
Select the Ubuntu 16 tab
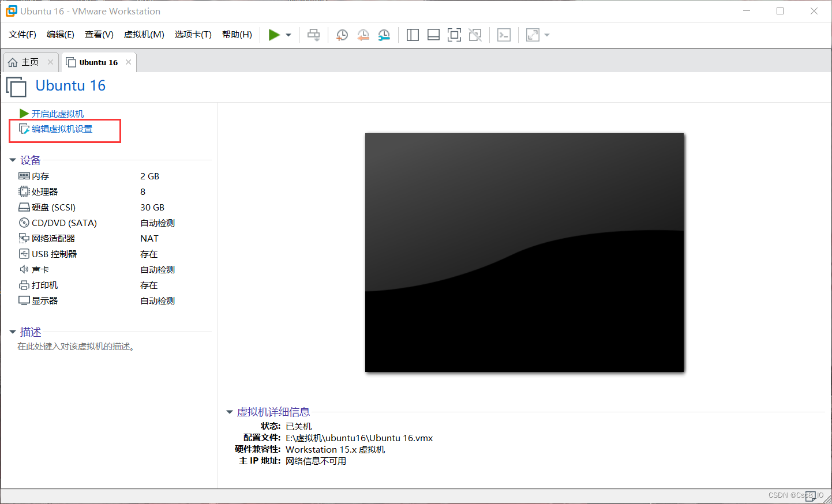pyautogui.click(x=99, y=62)
